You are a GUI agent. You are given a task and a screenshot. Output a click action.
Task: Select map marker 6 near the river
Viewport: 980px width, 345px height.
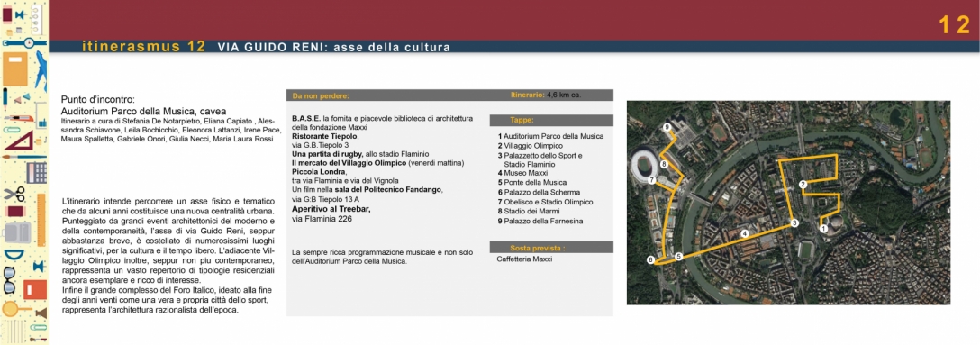click(650, 260)
